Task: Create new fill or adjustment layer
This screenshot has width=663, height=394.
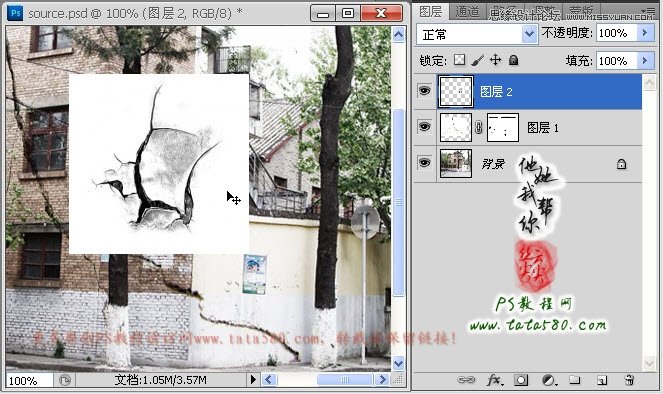Action: pyautogui.click(x=549, y=380)
